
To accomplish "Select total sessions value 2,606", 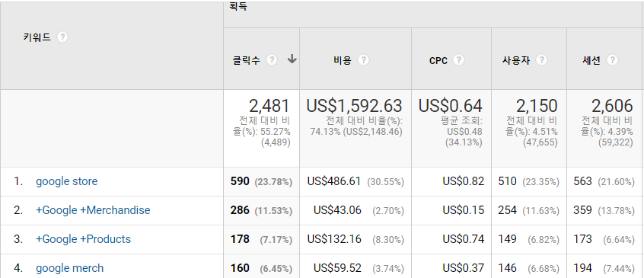I will (x=612, y=106).
